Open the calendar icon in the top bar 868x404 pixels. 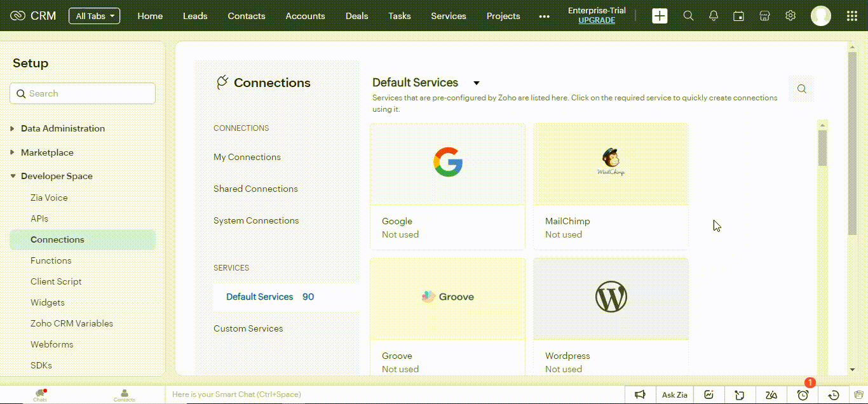(738, 15)
